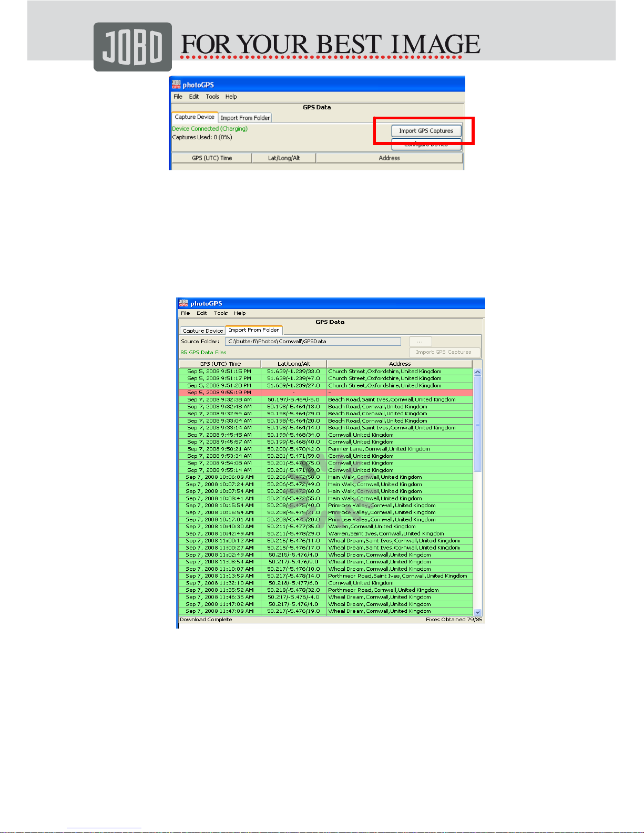Open Tools menu in the Device Connected window
The image size is (644, 833).
coord(212,97)
